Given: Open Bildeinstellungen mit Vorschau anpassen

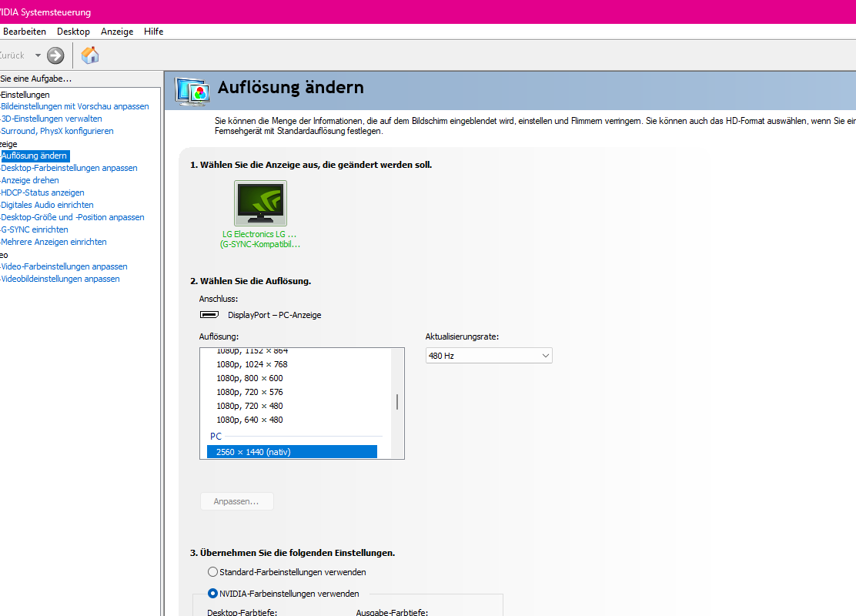Looking at the screenshot, I should point(75,106).
